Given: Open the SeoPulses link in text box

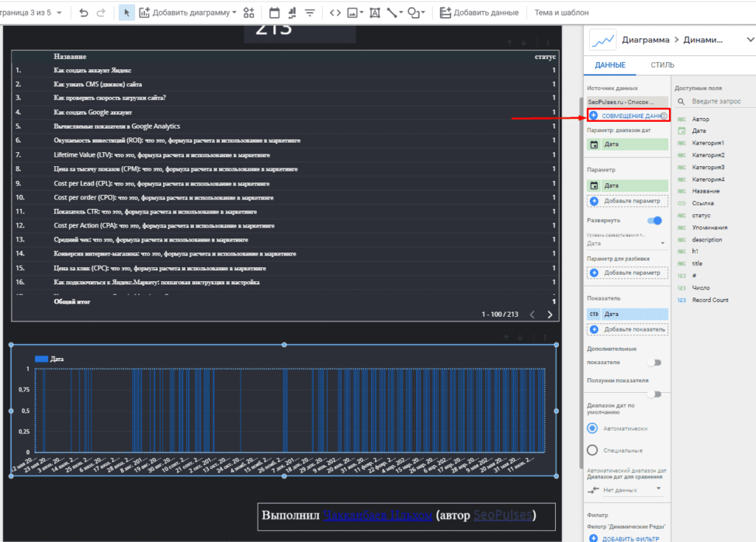Looking at the screenshot, I should pos(503,515).
